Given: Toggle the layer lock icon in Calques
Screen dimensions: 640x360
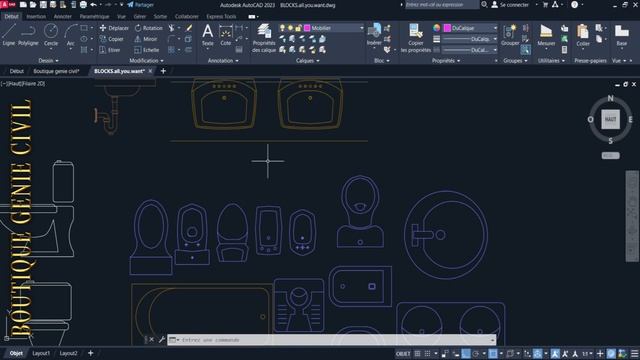Looking at the screenshot, I should point(298,28).
